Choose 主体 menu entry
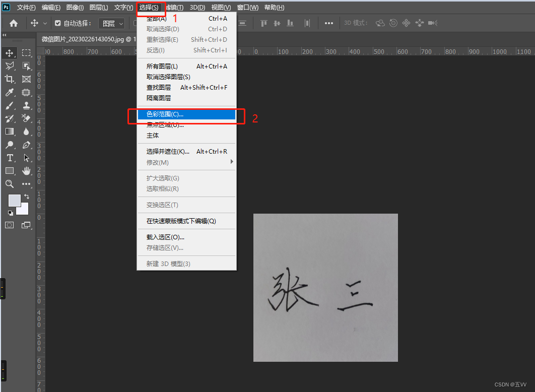 tap(186, 136)
